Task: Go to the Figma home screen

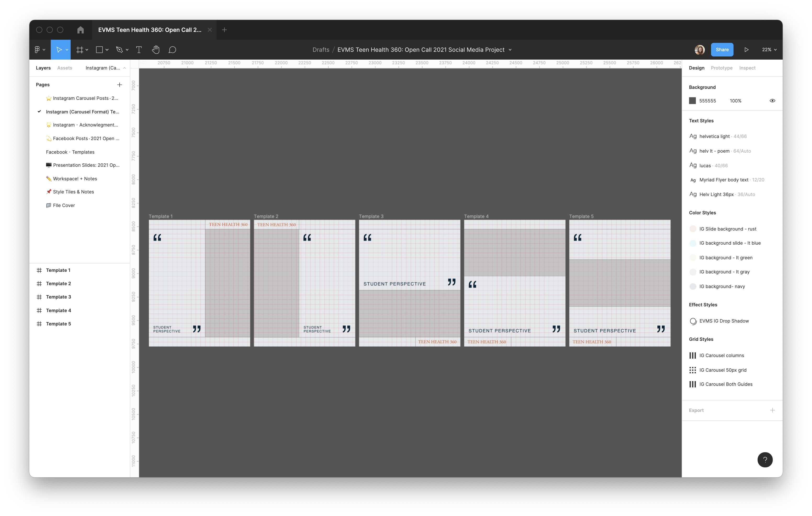Action: click(x=80, y=30)
